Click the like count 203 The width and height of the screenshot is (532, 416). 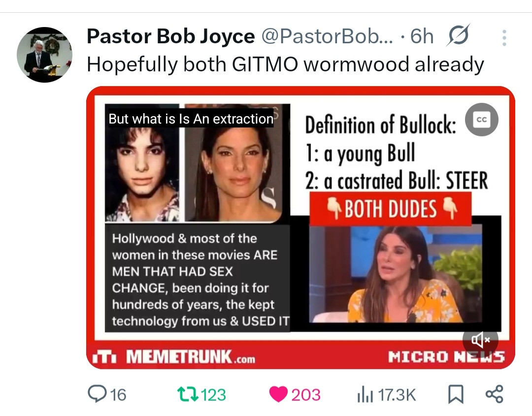pos(306,395)
